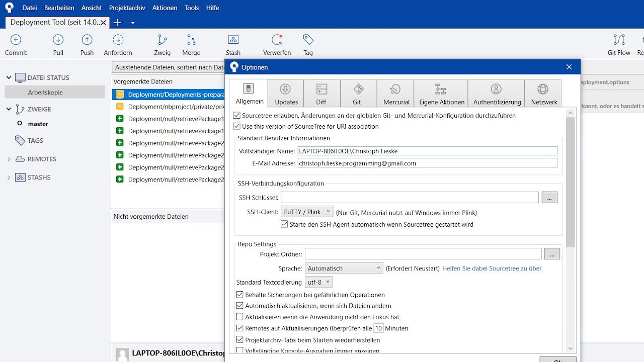Switch to the Mercurial options tab
Image resolution: width=644 pixels, height=362 pixels.
396,94
